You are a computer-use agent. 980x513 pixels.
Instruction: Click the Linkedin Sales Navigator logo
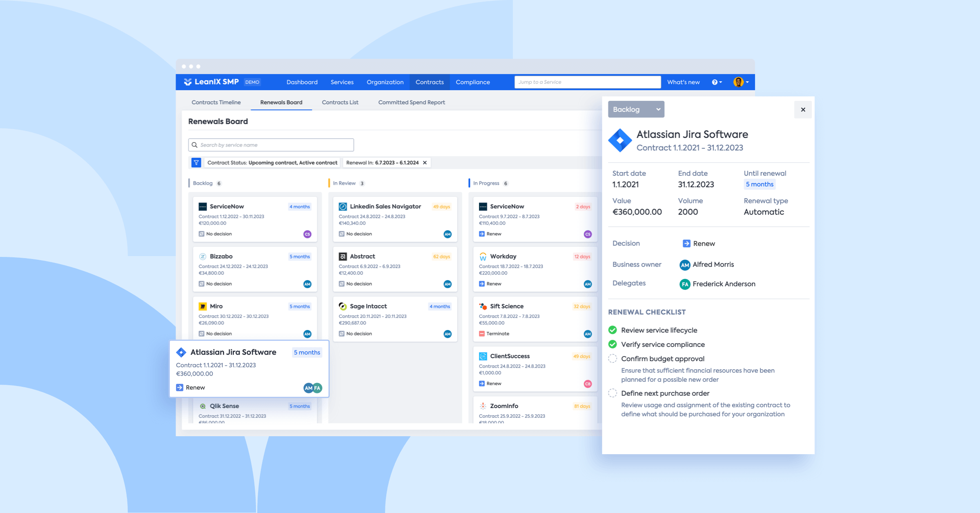pyautogui.click(x=343, y=207)
